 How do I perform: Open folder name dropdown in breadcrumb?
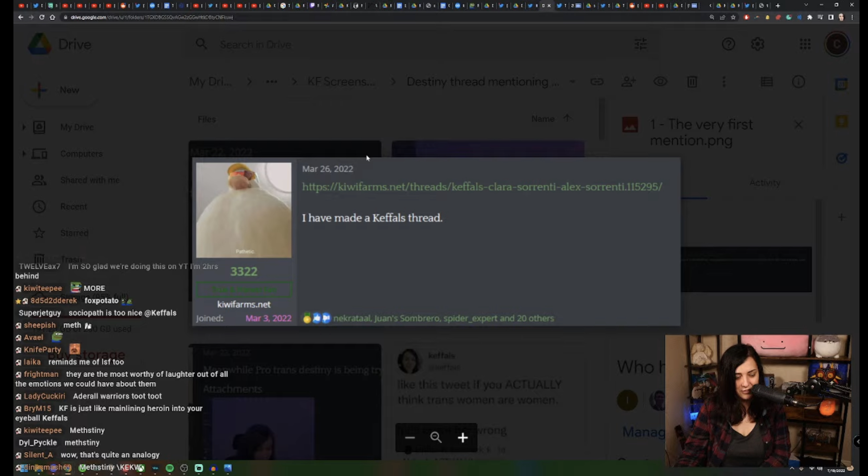[572, 82]
